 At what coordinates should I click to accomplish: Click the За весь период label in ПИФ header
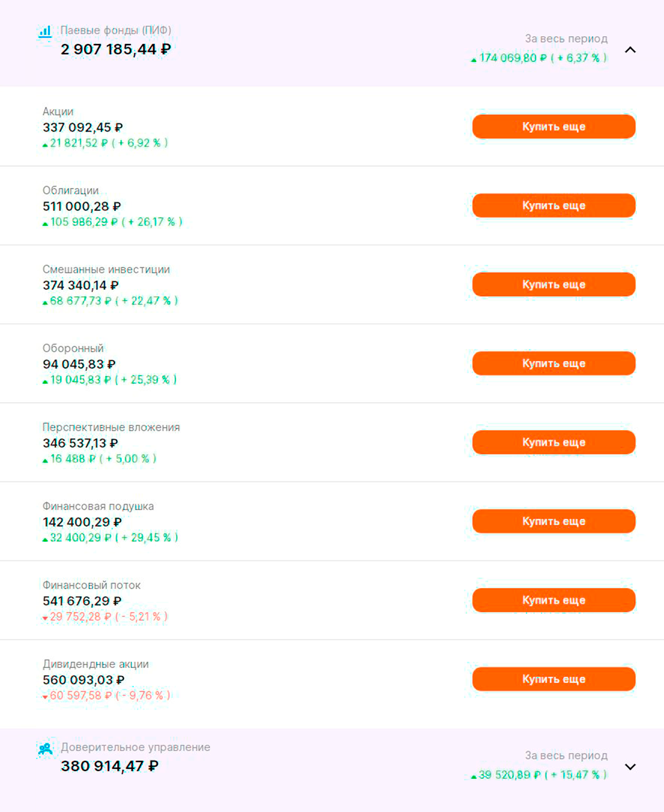pos(566,39)
